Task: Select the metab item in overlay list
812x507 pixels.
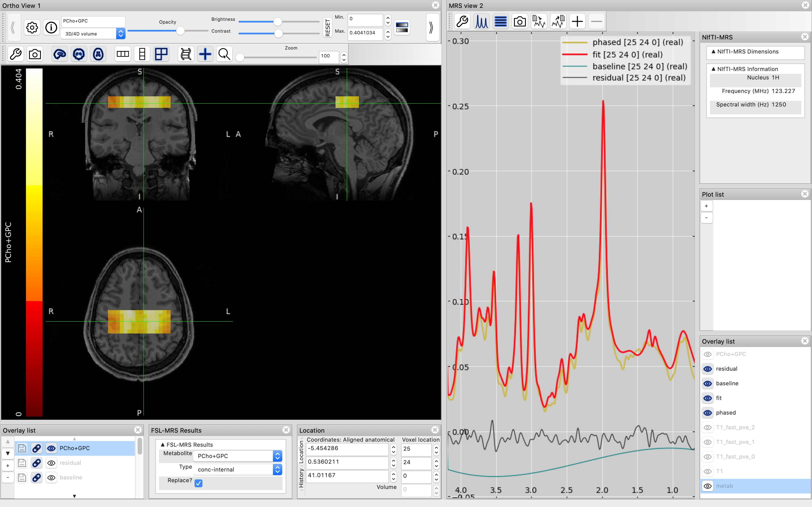Action: pyautogui.click(x=724, y=486)
